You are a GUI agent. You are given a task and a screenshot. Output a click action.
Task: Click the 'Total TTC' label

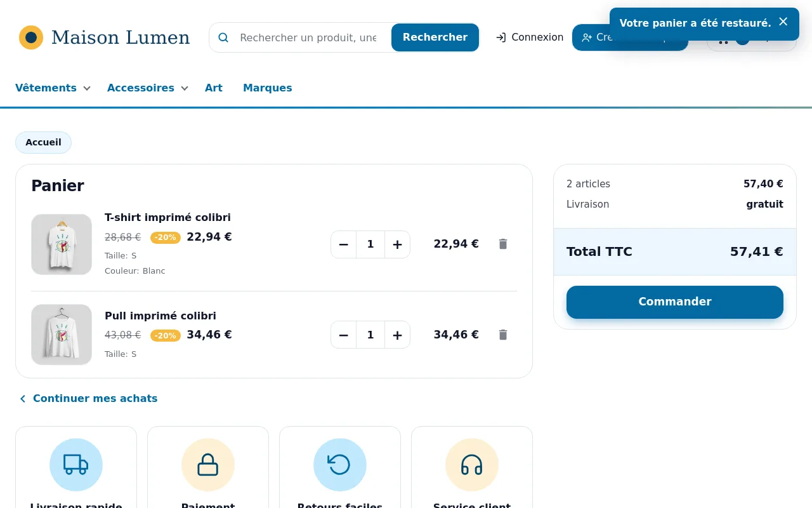click(x=599, y=251)
